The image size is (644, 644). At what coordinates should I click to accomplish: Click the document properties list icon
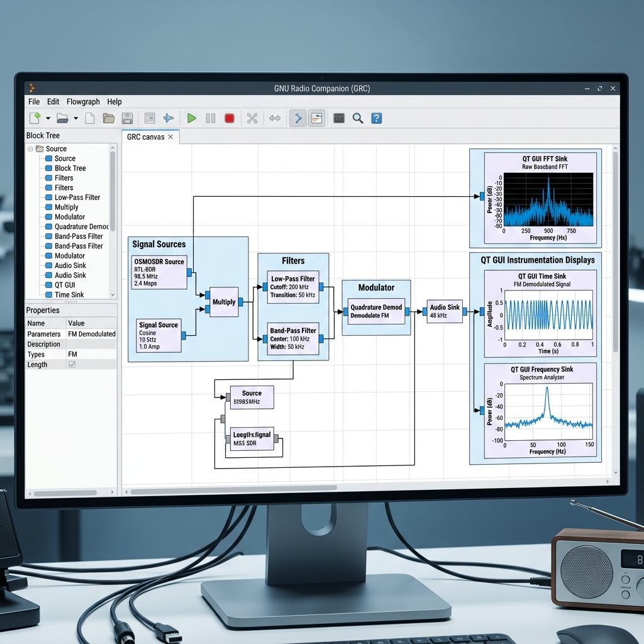(x=150, y=118)
